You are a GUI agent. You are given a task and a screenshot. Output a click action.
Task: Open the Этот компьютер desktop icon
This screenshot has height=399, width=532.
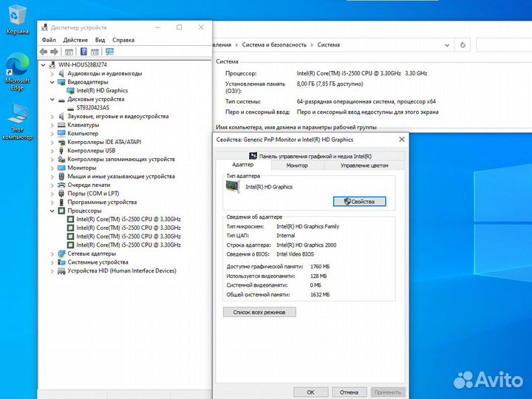point(17,122)
